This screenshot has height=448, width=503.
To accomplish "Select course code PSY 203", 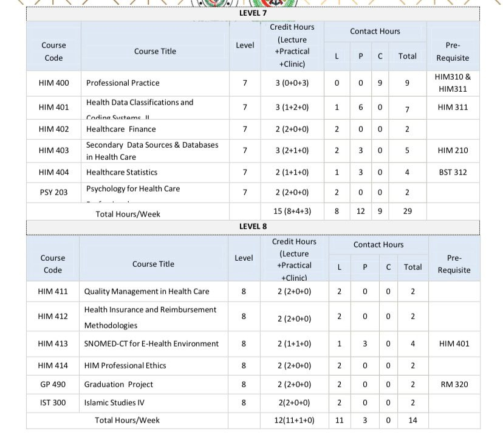I will (x=53, y=193).
